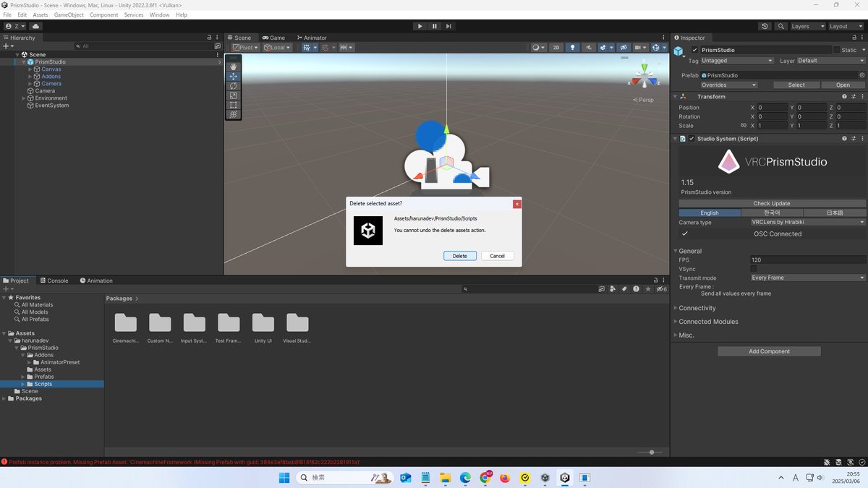Select the Move tool

tap(233, 76)
